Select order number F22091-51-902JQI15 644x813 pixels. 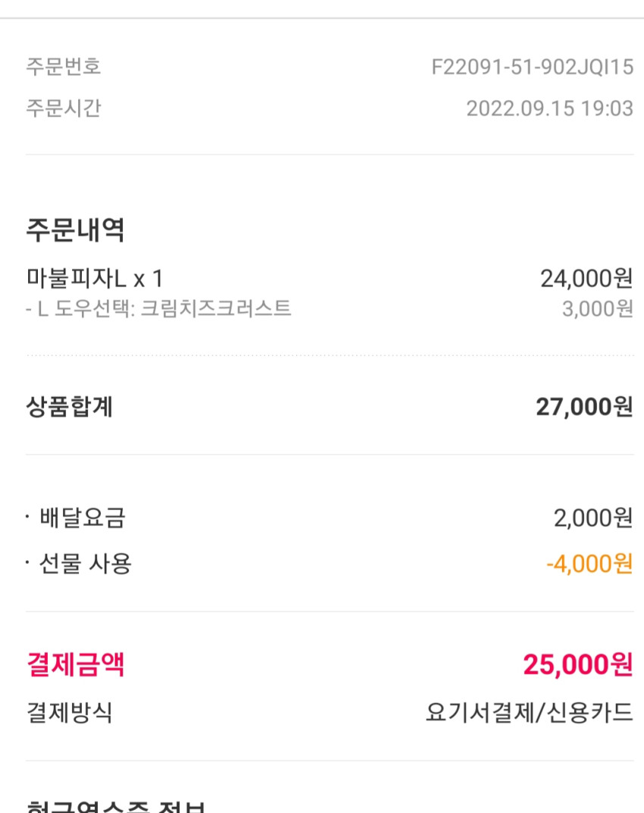(532, 67)
